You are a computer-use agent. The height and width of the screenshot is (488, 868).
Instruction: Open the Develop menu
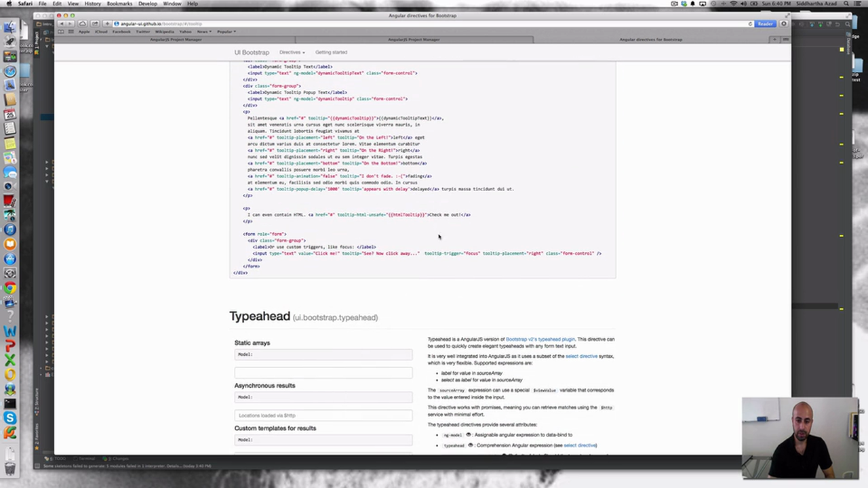(148, 4)
